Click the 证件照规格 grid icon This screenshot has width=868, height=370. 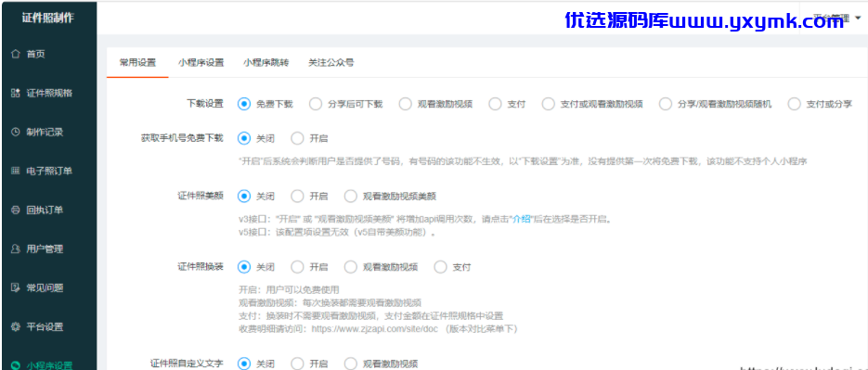click(16, 93)
